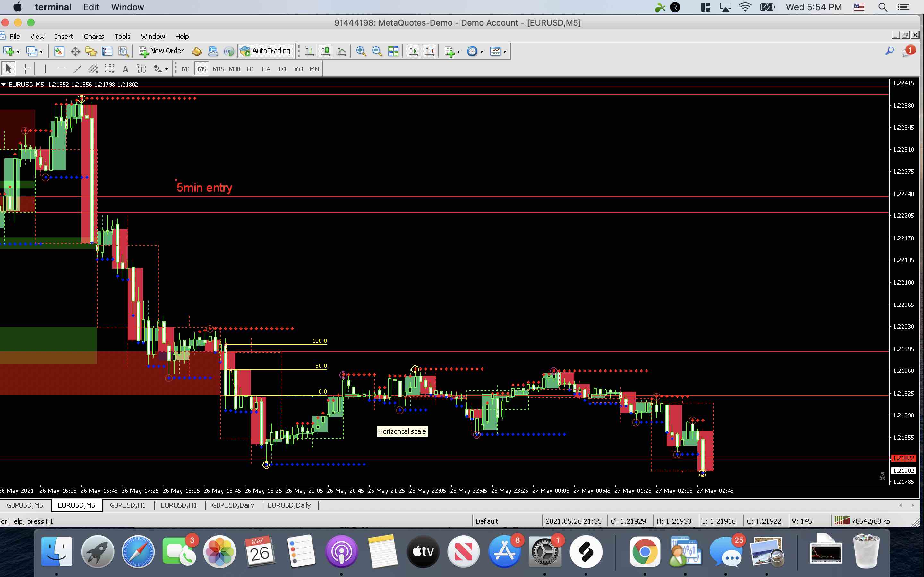The height and width of the screenshot is (577, 924).
Task: Open the Navigator panel
Action: tap(90, 51)
